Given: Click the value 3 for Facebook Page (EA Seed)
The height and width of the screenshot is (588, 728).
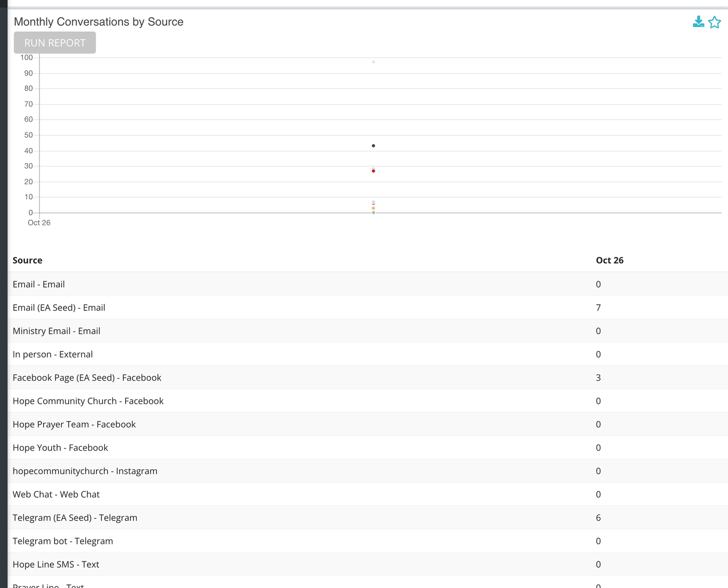Looking at the screenshot, I should coord(599,378).
